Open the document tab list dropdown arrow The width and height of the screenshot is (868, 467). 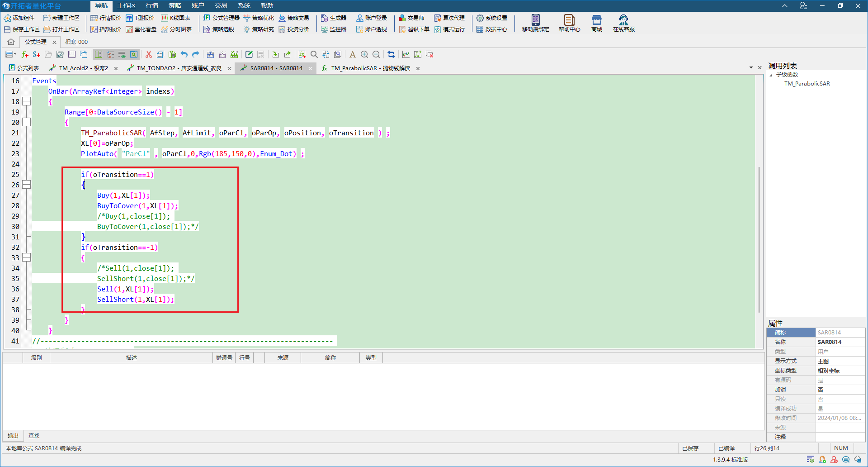coord(751,68)
